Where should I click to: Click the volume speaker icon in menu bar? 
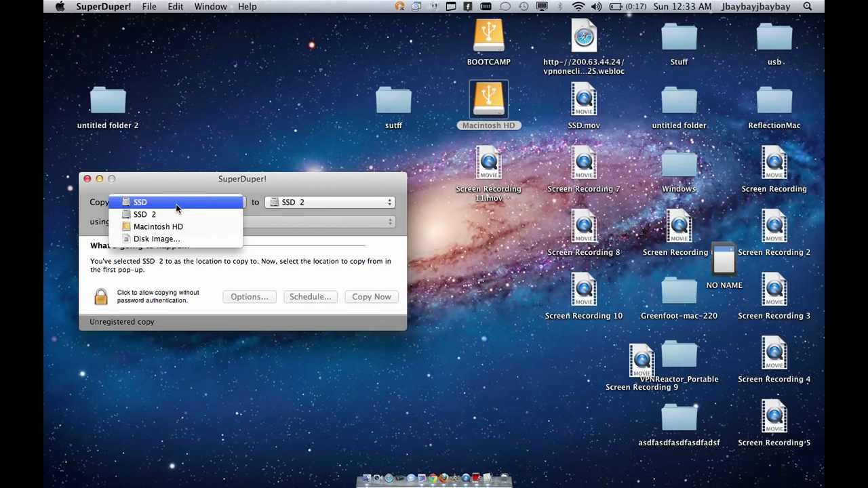596,6
